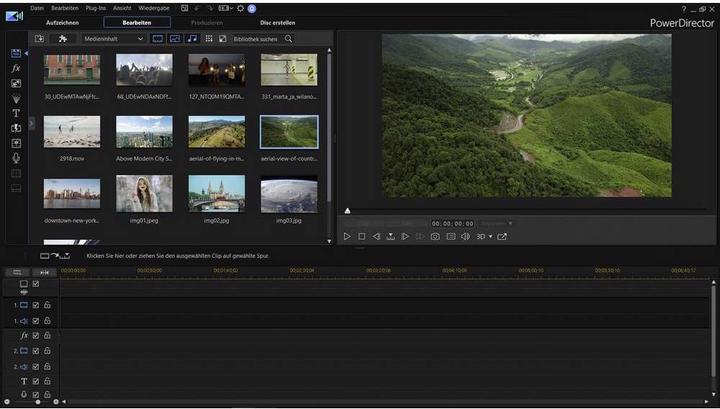The width and height of the screenshot is (720, 409).
Task: Open preferences gear icon
Action: pos(240,8)
